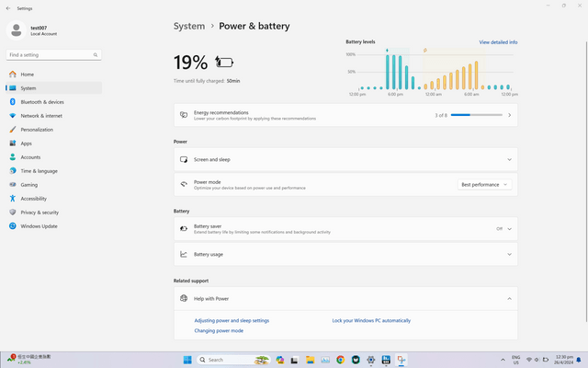Open Network & internet settings
This screenshot has height=368, width=588.
pyautogui.click(x=53, y=116)
